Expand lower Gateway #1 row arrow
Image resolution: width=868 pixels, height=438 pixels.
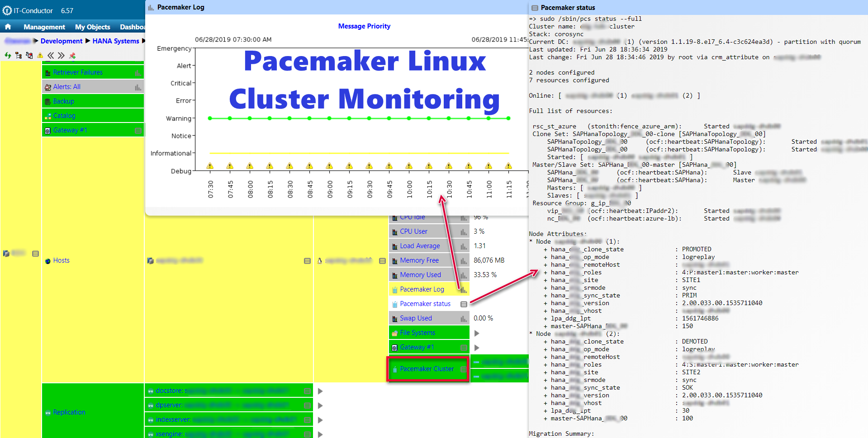tap(476, 348)
